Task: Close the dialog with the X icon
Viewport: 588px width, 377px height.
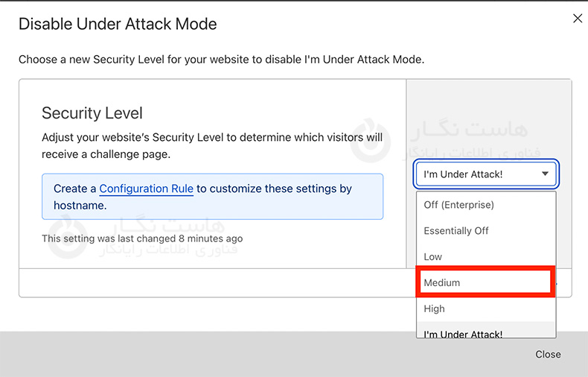Action: tap(578, 19)
